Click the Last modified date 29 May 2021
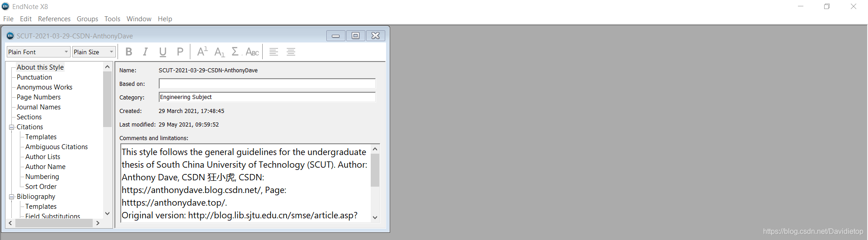 point(189,125)
